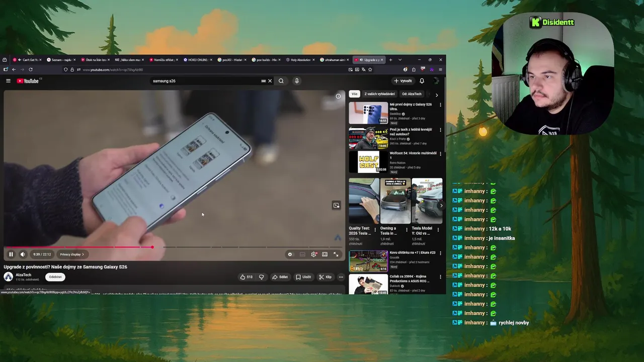Select the Z vašich vyhledávání chip
The width and height of the screenshot is (644, 362).
coord(380,94)
